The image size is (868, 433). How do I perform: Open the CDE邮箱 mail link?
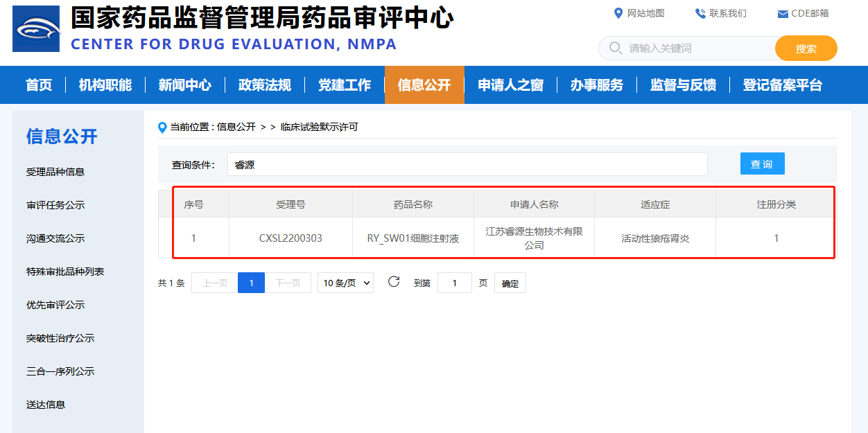coord(803,13)
